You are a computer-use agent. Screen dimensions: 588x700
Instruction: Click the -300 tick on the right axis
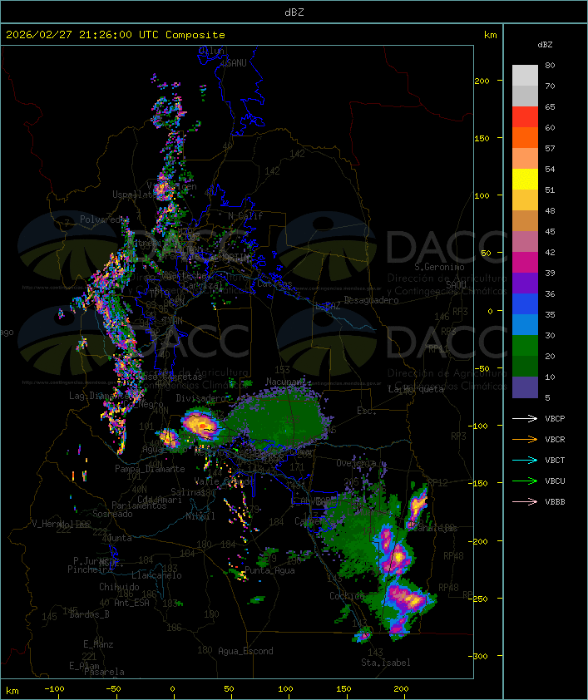tap(480, 656)
